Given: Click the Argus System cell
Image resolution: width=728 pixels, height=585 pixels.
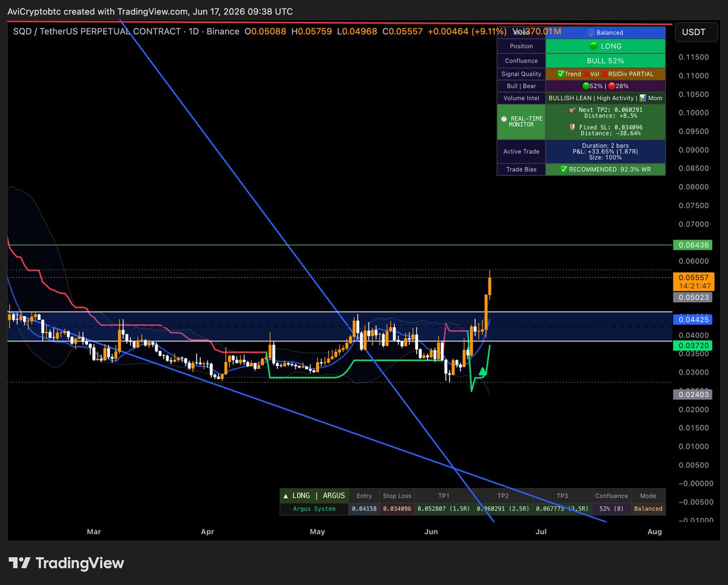Looking at the screenshot, I should [314, 509].
